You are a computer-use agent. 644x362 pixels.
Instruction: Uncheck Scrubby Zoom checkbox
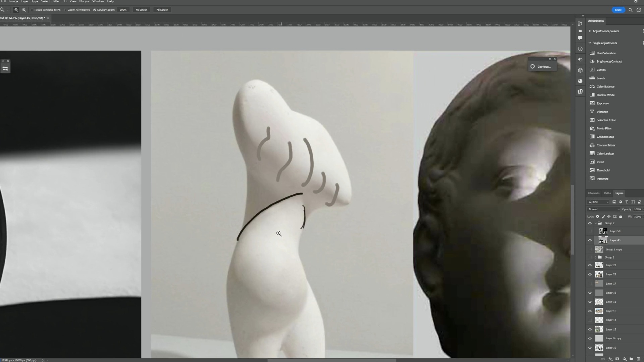(x=95, y=10)
